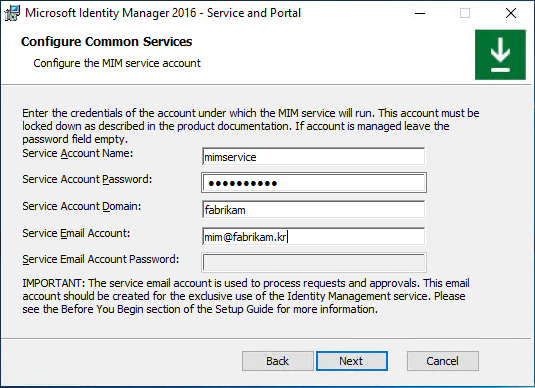This screenshot has height=388, width=535.
Task: Click the "Service Account Password:" label
Action: click(x=87, y=179)
